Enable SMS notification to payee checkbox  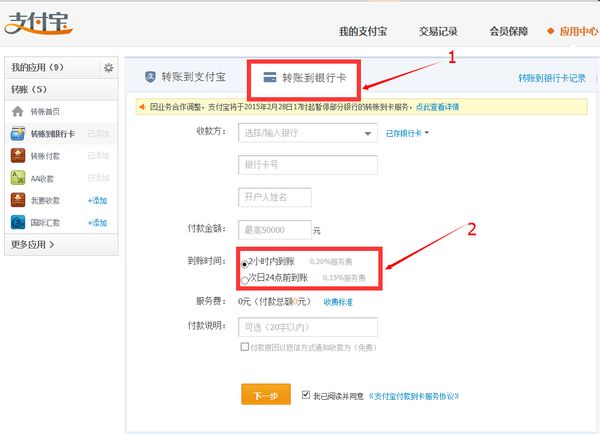pos(245,346)
